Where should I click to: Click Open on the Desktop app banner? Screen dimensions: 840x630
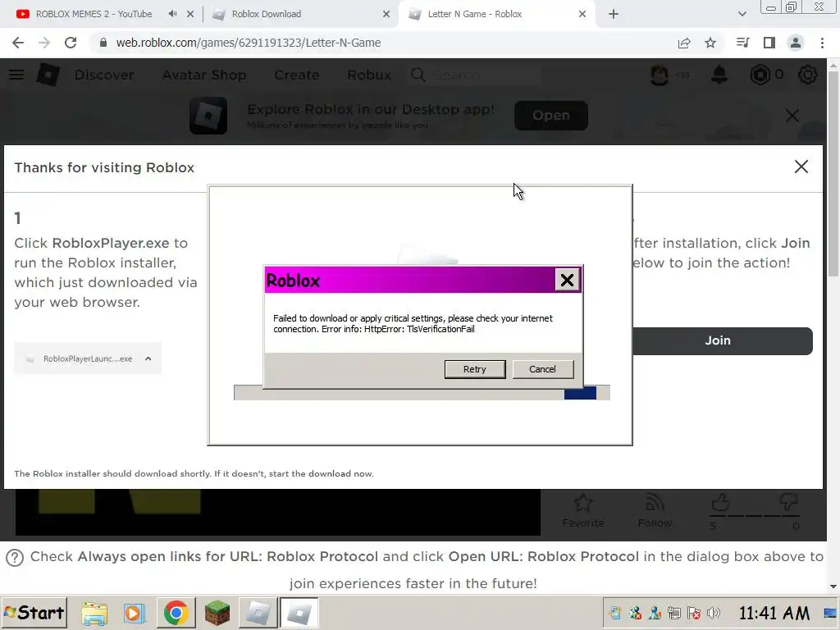click(x=550, y=115)
